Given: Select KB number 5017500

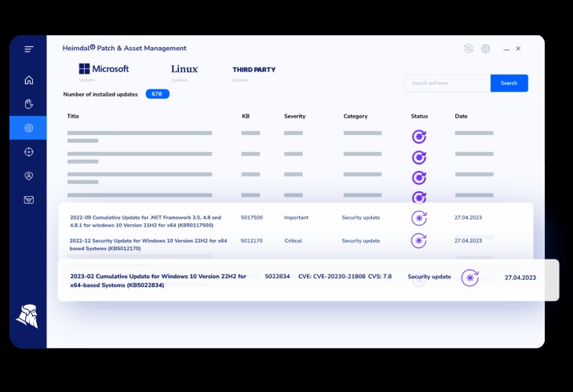Looking at the screenshot, I should pos(251,217).
